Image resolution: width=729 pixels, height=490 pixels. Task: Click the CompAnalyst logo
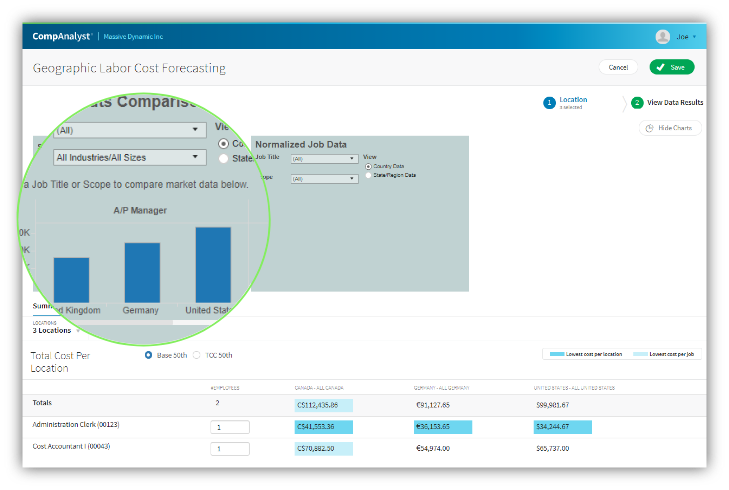(x=63, y=36)
